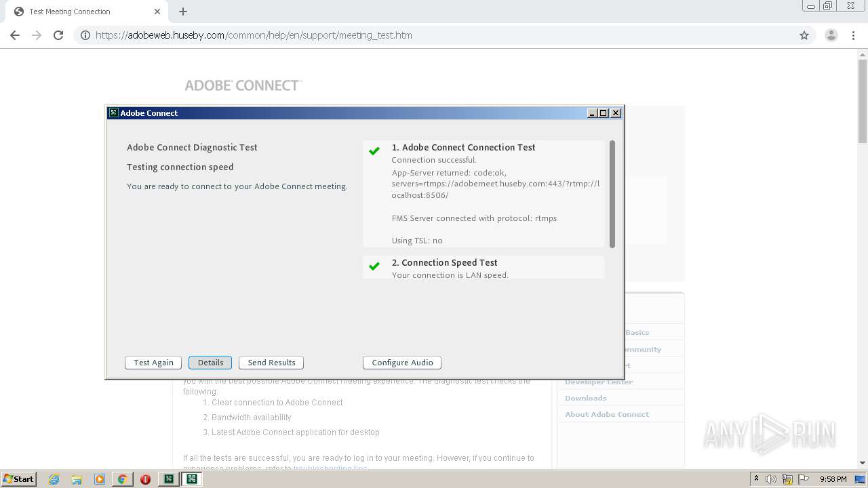Click the 9:58 PM clock
Screen dimensions: 868x488
point(833,479)
